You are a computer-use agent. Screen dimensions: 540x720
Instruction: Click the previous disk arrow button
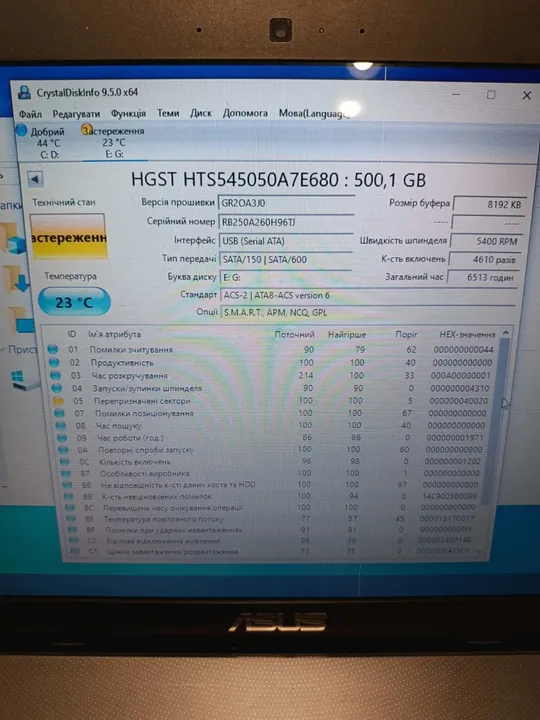pos(35,179)
